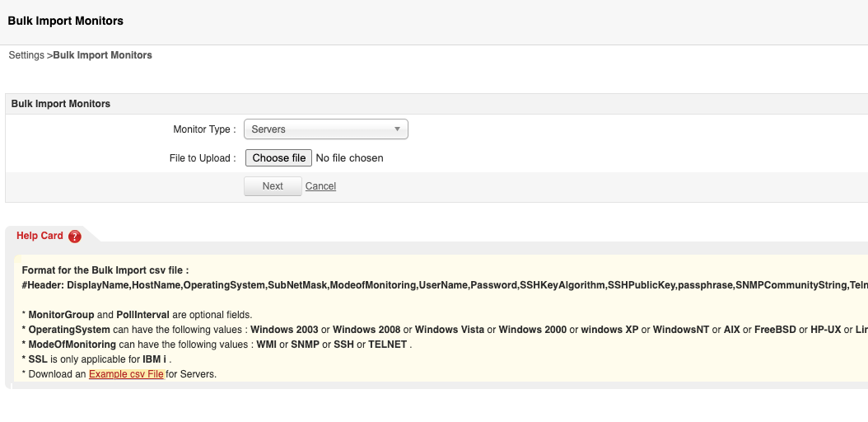Click the 'Windows 2008' value in help

(x=366, y=330)
